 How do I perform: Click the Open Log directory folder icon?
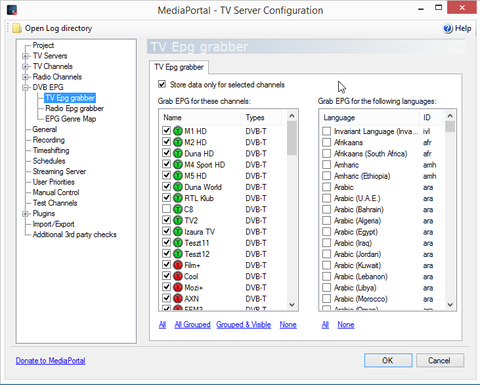17,28
